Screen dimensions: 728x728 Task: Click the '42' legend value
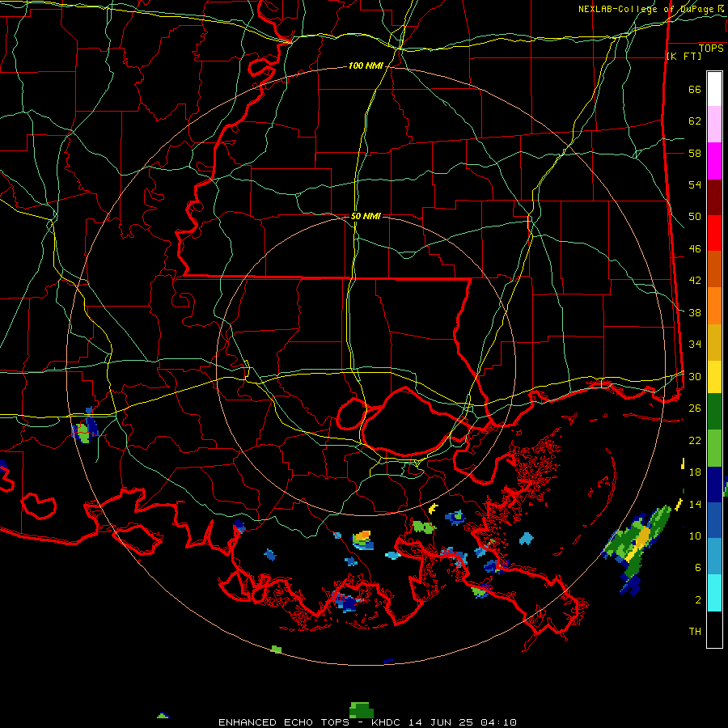click(x=695, y=281)
